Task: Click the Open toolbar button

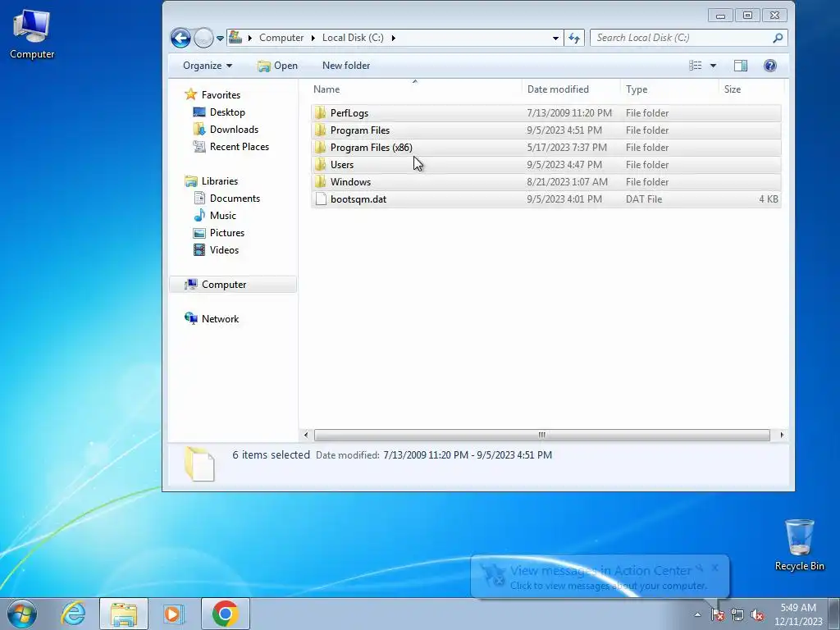Action: click(277, 66)
